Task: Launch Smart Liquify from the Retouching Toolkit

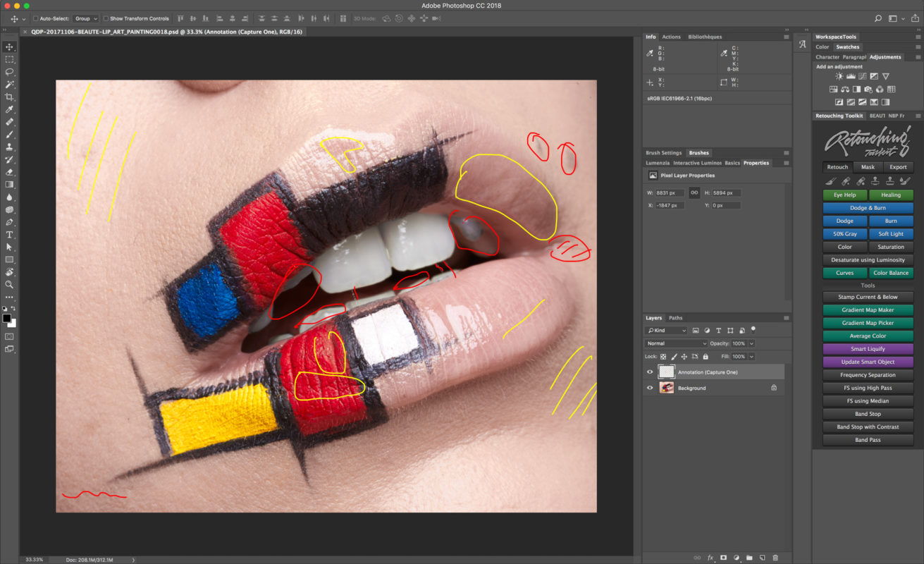Action: click(x=868, y=348)
